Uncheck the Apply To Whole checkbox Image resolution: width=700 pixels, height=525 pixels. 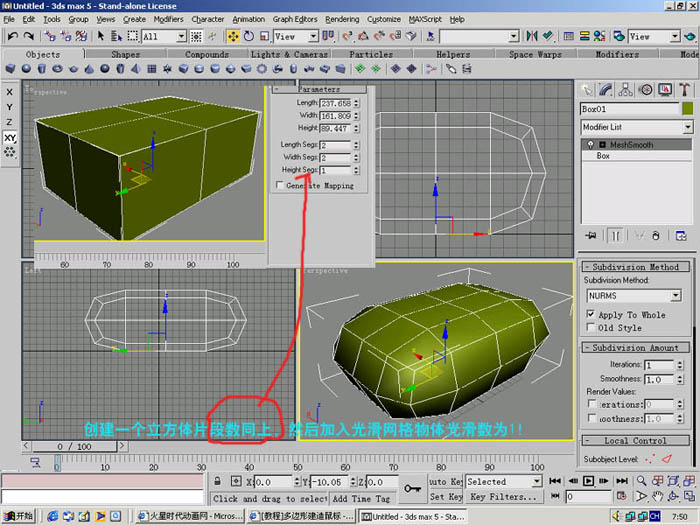pyautogui.click(x=591, y=314)
